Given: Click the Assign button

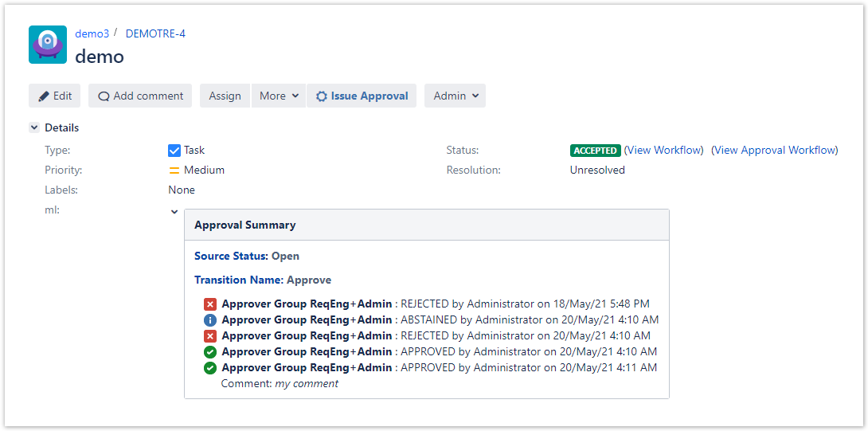Looking at the screenshot, I should point(225,96).
